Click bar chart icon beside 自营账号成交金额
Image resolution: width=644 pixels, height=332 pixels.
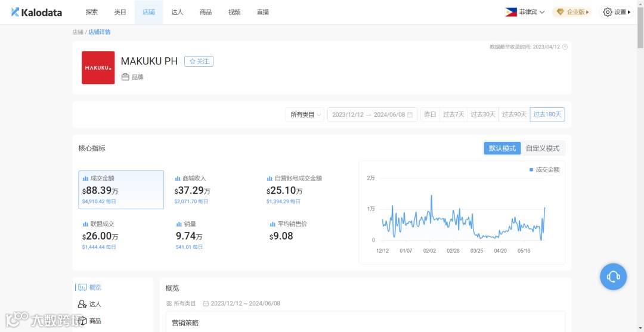(x=270, y=178)
